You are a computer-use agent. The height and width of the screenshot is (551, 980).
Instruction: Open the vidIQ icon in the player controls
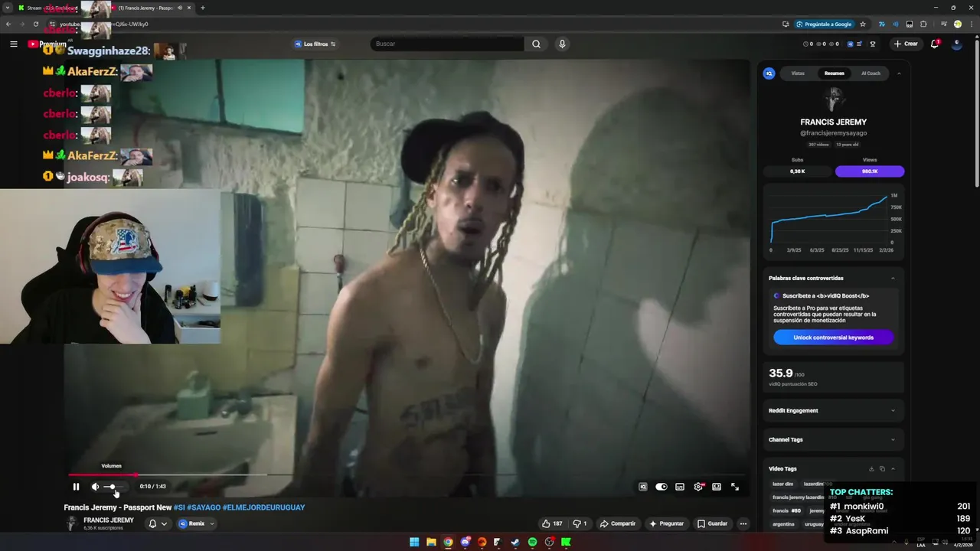[x=643, y=487]
